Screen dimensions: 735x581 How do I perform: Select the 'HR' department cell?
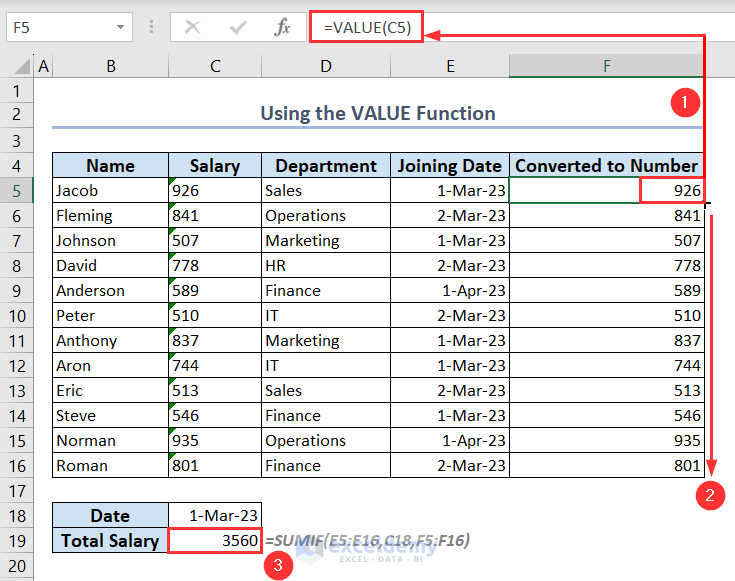pyautogui.click(x=326, y=265)
